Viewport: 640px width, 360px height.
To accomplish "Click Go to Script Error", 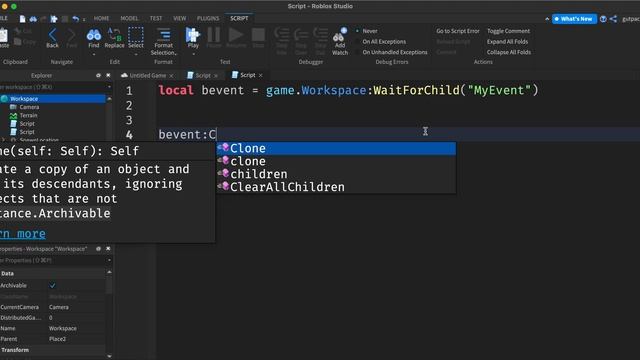I will pos(458,31).
